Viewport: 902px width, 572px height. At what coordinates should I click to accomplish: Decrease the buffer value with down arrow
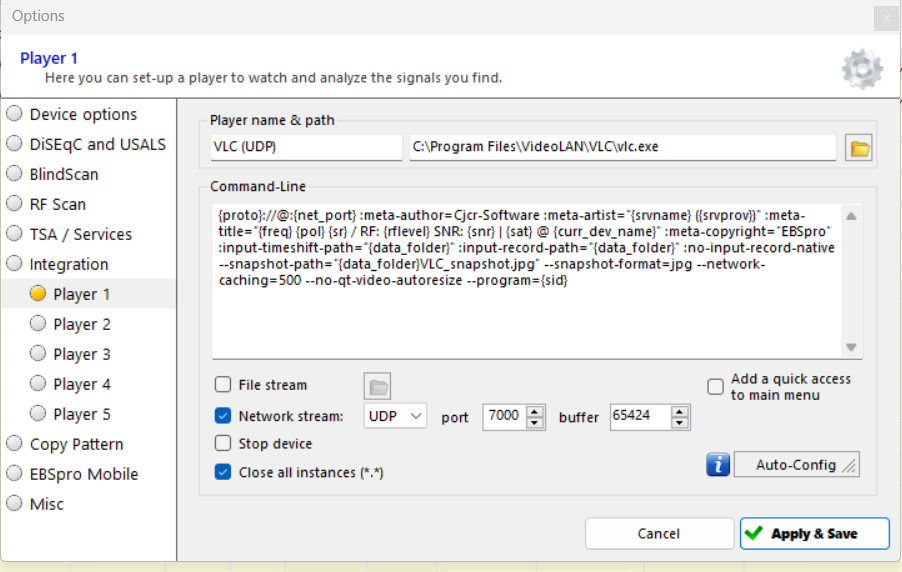(x=680, y=422)
